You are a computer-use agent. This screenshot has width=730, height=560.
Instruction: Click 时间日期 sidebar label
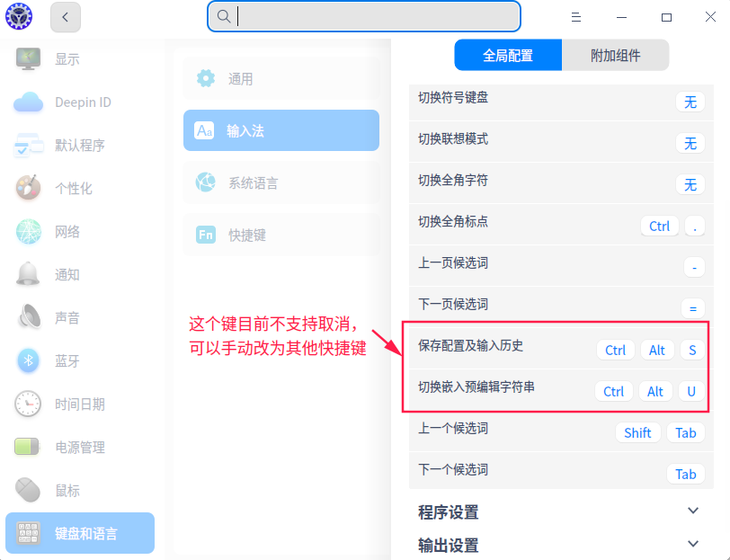(x=80, y=404)
